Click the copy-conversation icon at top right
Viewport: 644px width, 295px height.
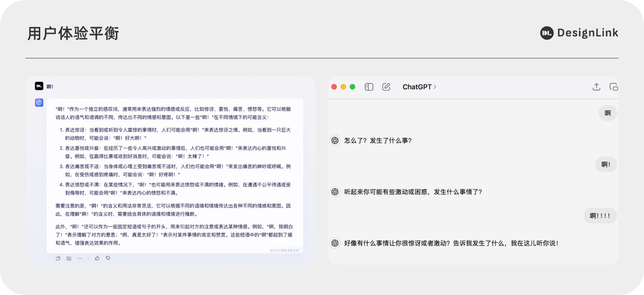coord(613,87)
